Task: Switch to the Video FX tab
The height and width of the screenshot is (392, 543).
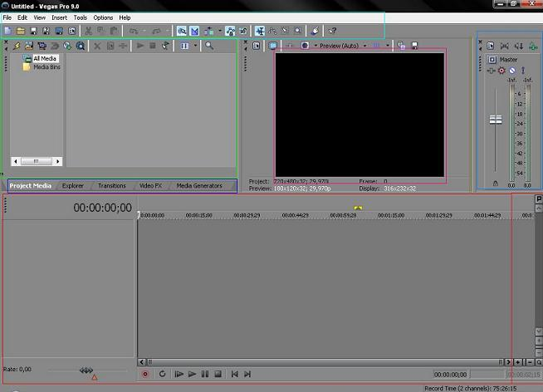Action: point(150,186)
